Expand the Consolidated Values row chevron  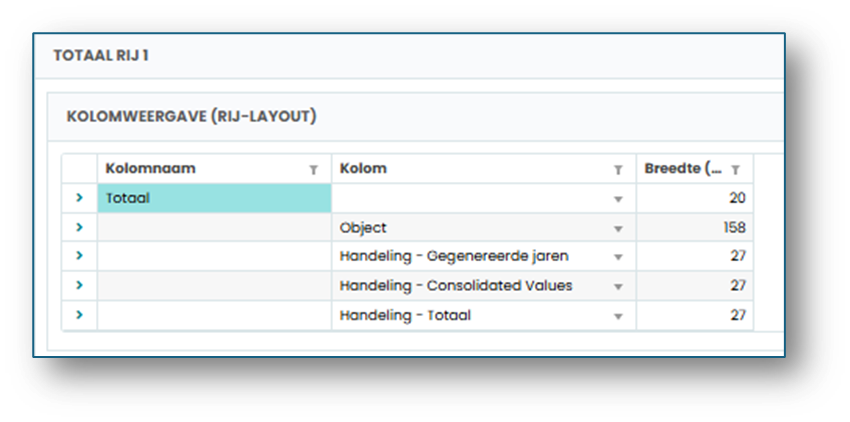[x=80, y=285]
